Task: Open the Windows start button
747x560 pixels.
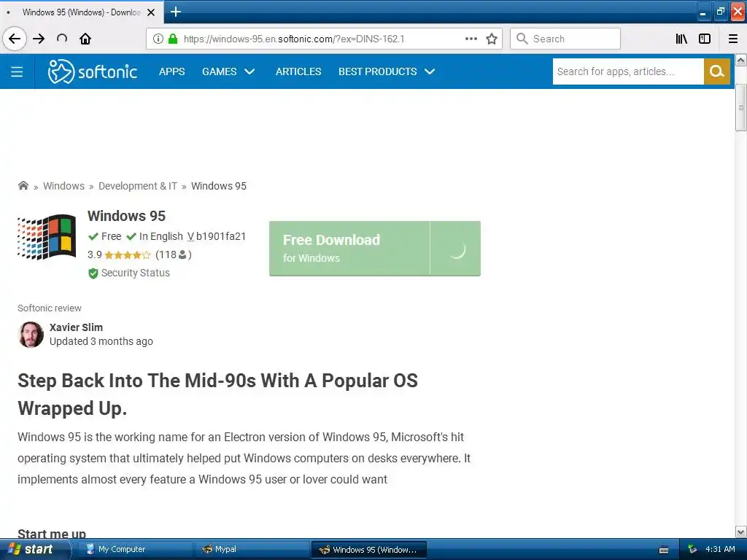Action: point(34,549)
